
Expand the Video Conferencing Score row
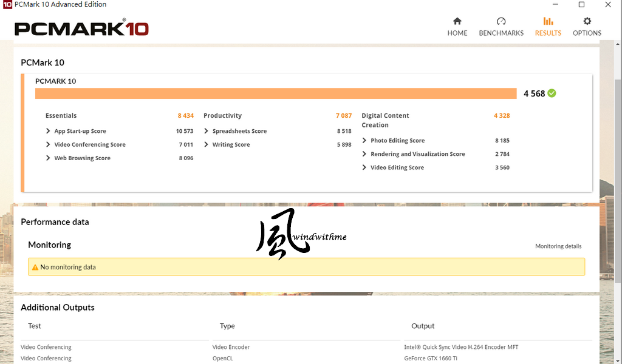pos(48,144)
